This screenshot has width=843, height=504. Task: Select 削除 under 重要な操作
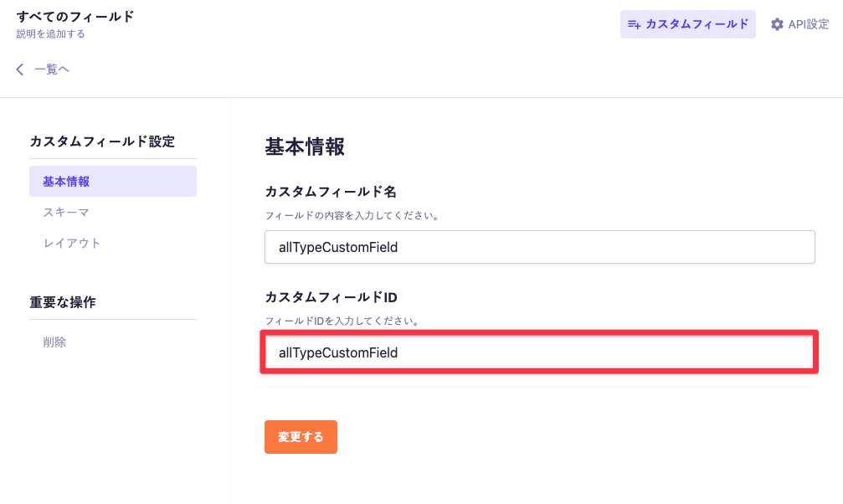[x=54, y=342]
